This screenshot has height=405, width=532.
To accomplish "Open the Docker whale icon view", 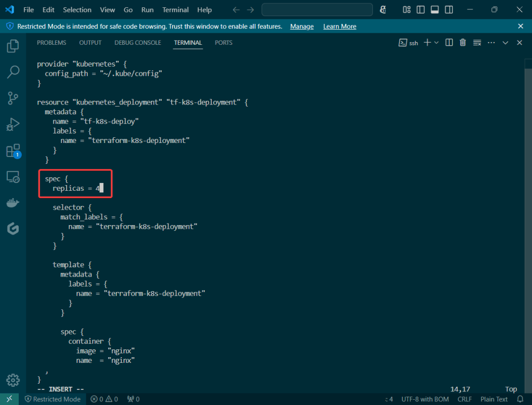I will [x=13, y=203].
